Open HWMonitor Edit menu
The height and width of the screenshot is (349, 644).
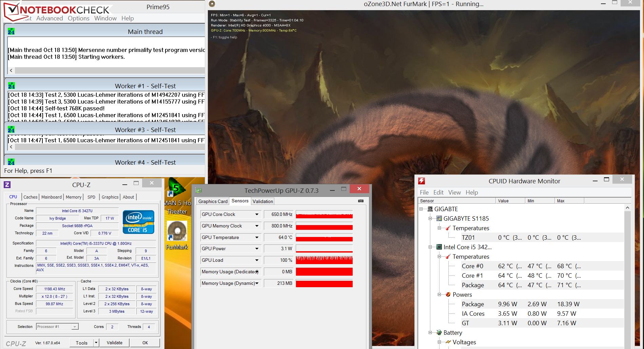[x=438, y=192]
